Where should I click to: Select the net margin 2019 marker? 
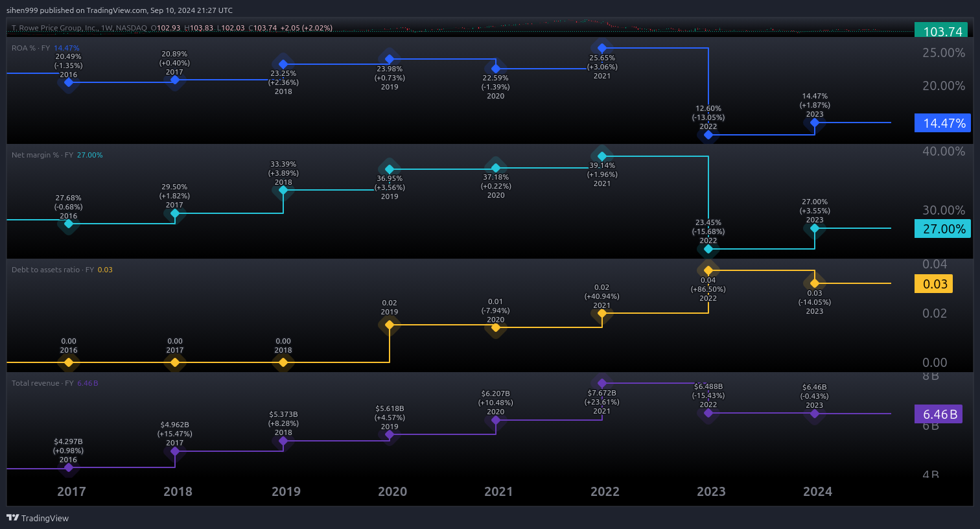[x=390, y=169]
